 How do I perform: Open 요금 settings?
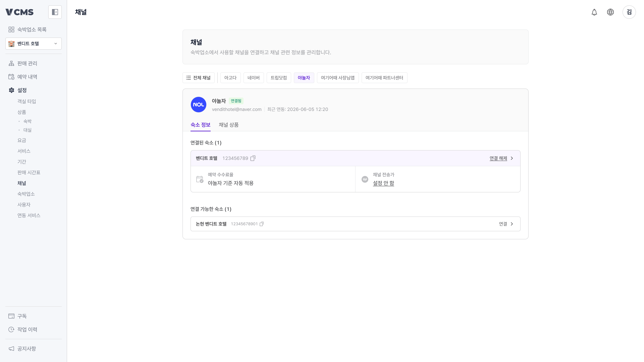click(x=22, y=140)
